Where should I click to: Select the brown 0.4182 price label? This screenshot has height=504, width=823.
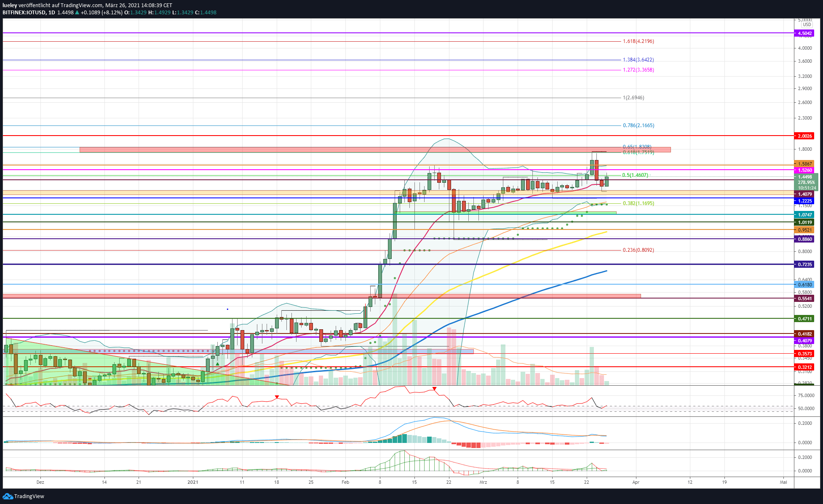pyautogui.click(x=804, y=334)
